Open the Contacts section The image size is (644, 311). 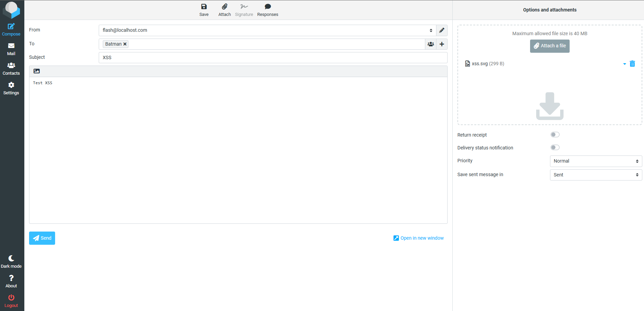point(11,69)
